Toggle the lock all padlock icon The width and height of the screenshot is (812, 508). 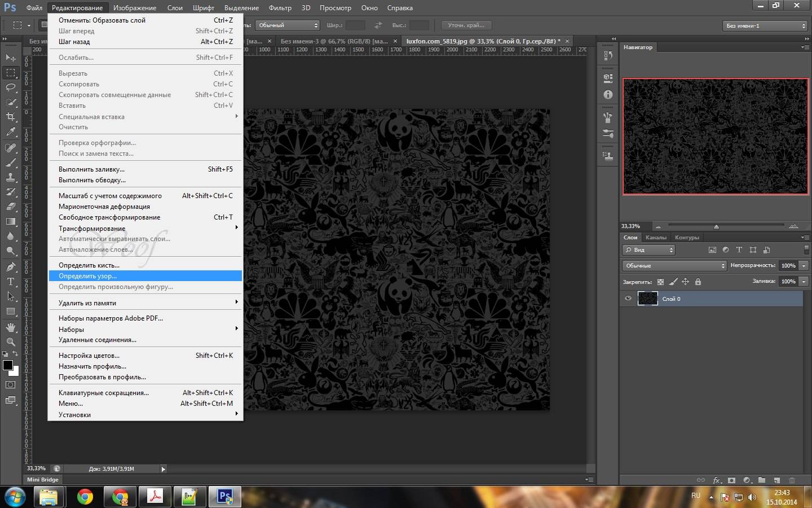point(698,282)
